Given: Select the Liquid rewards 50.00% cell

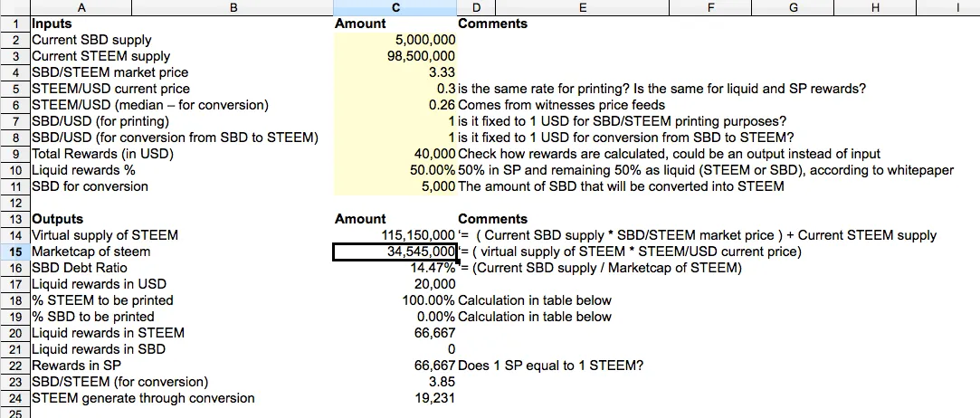Looking at the screenshot, I should (x=395, y=170).
